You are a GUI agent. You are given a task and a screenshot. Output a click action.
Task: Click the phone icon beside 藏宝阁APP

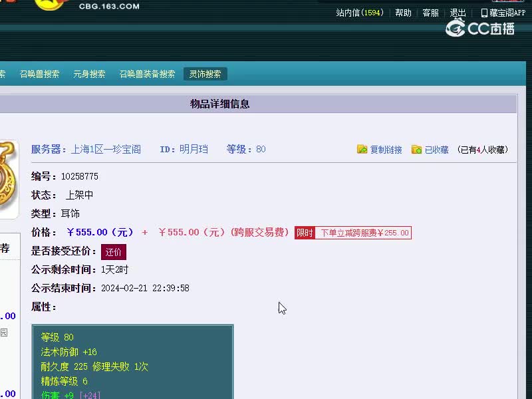484,13
